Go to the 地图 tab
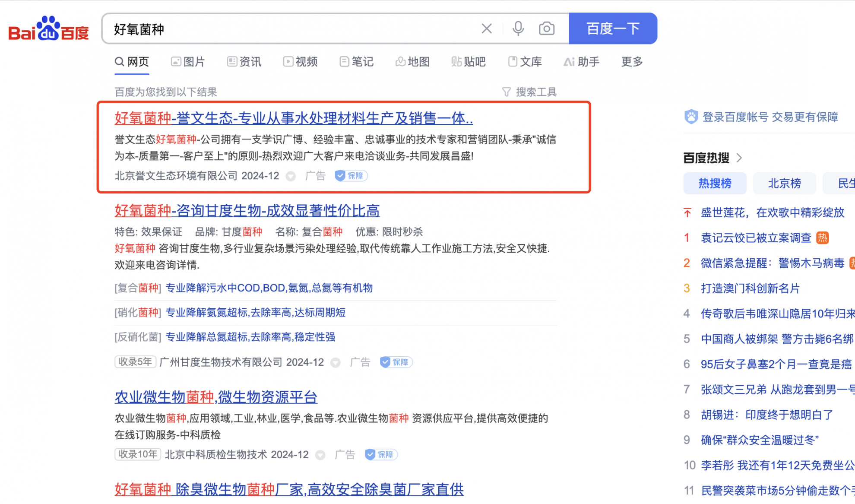The width and height of the screenshot is (855, 504). point(413,62)
